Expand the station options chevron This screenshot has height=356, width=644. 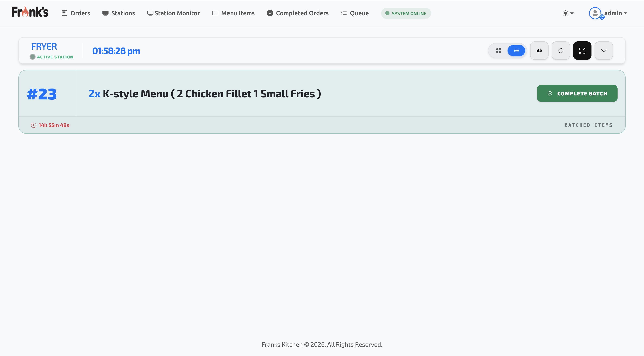(x=604, y=51)
